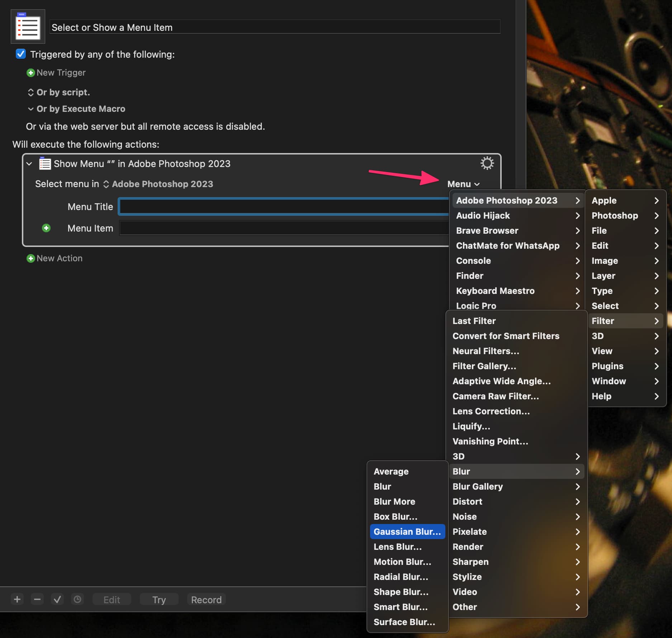Select Box Blur… menu item

(x=407, y=516)
